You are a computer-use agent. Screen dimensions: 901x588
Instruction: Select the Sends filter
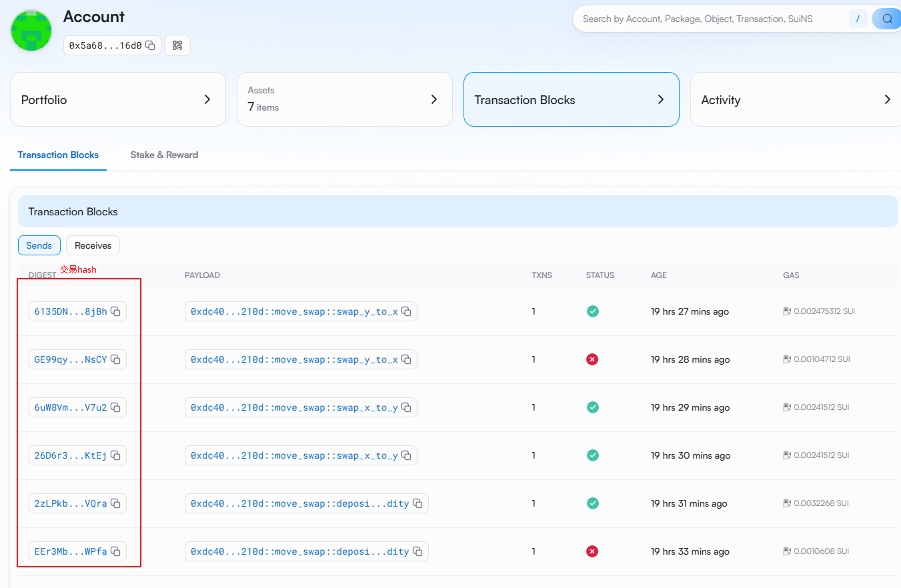pyautogui.click(x=39, y=245)
